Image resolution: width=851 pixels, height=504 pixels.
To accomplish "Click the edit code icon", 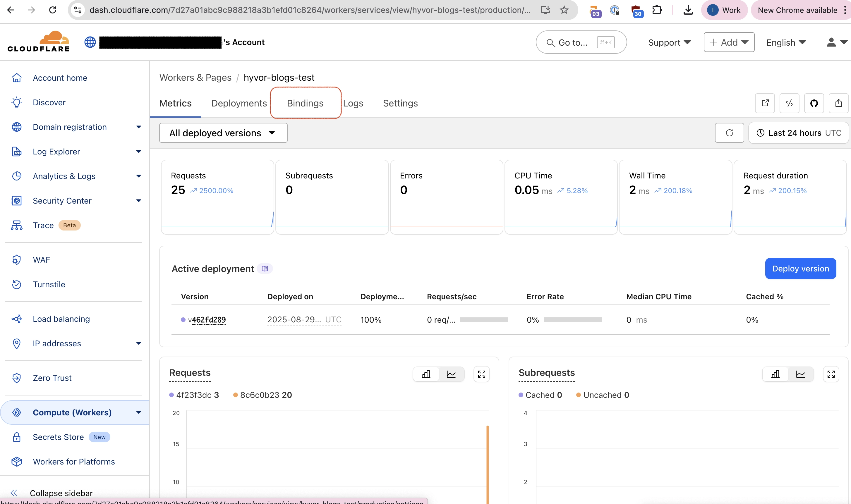I will 789,103.
